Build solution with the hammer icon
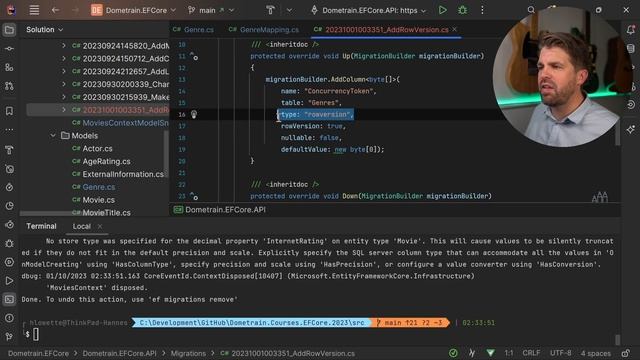The height and width of the screenshot is (360, 640). click(270, 10)
